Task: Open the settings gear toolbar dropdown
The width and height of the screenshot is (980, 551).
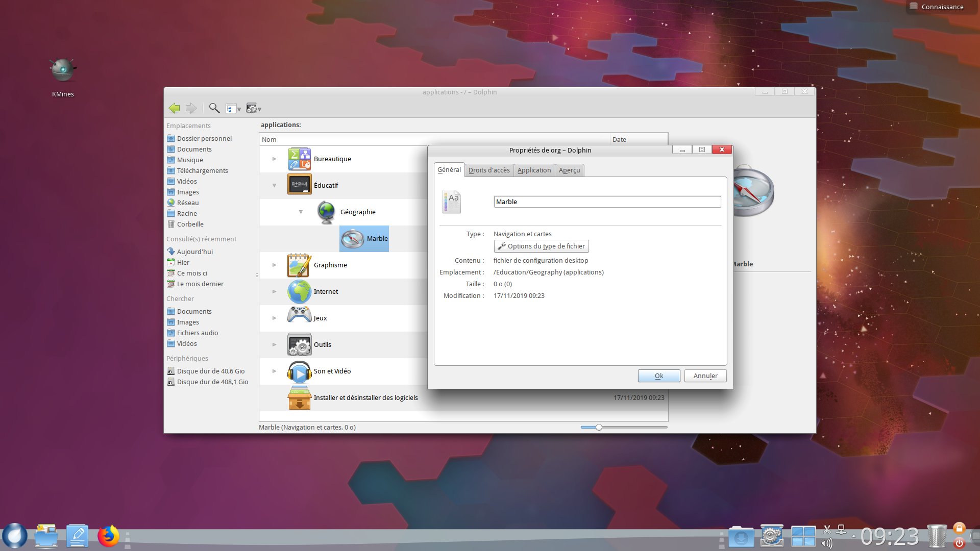Action: 253,109
